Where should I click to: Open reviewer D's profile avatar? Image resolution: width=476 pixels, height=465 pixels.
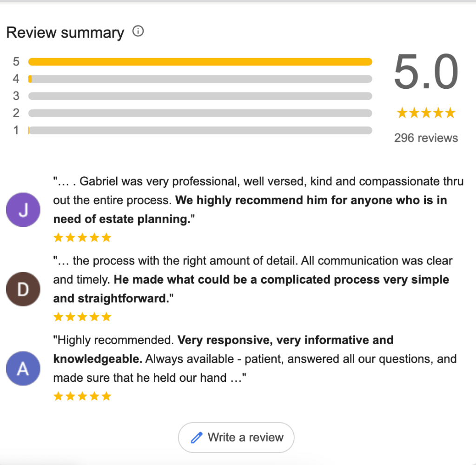(23, 289)
